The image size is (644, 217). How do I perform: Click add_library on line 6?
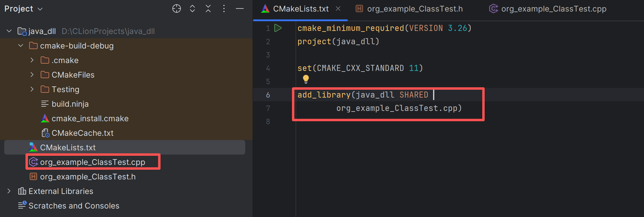[x=324, y=95]
